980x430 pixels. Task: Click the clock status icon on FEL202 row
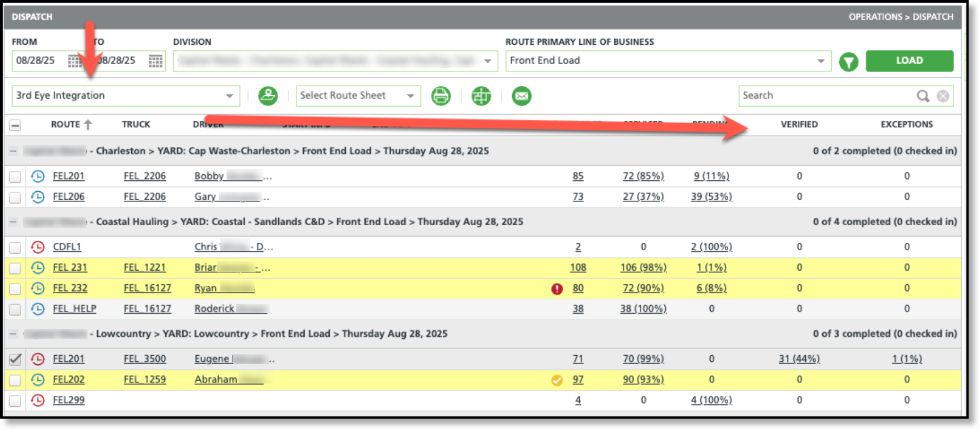point(37,380)
